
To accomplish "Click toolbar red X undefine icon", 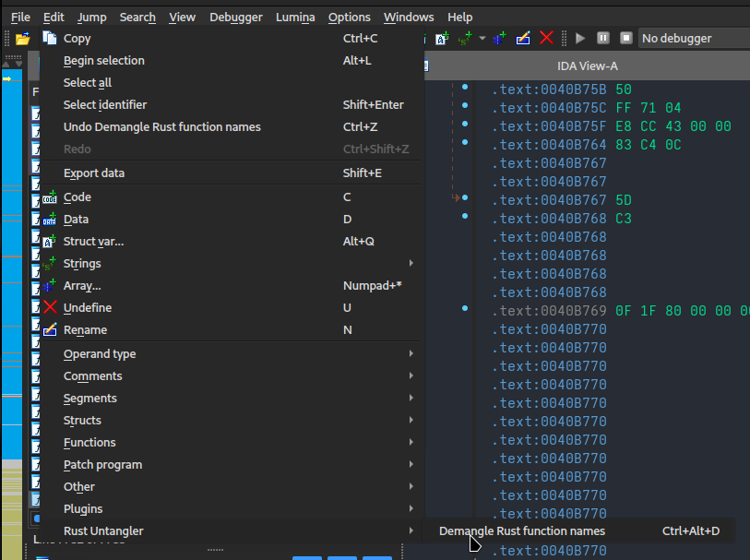I will [546, 38].
